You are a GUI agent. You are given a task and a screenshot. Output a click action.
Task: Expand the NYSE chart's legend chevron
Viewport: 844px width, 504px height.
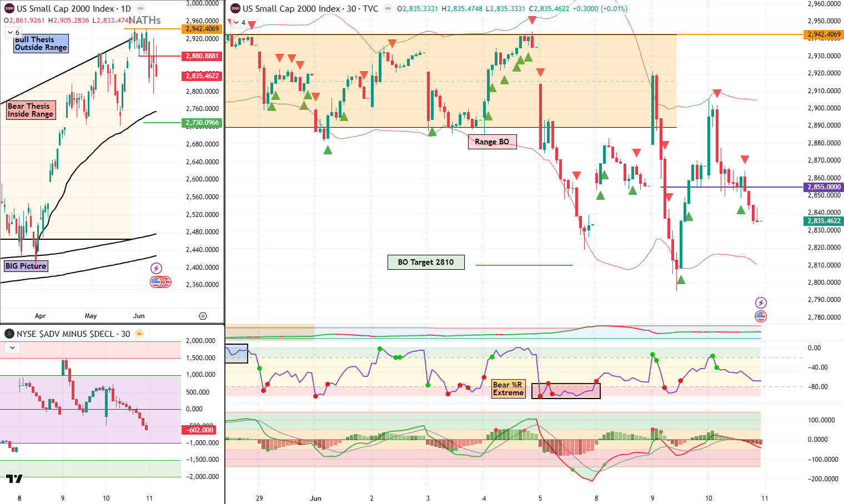[13, 347]
